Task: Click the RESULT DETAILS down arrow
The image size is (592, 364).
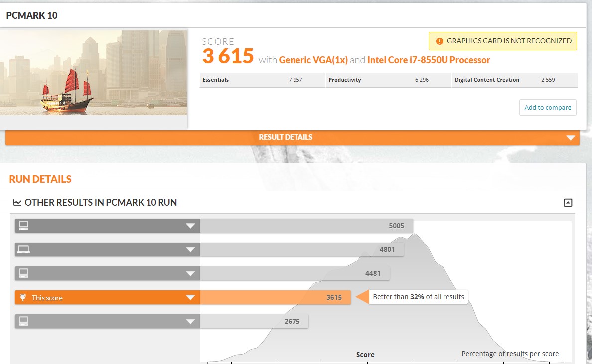Action: [571, 138]
